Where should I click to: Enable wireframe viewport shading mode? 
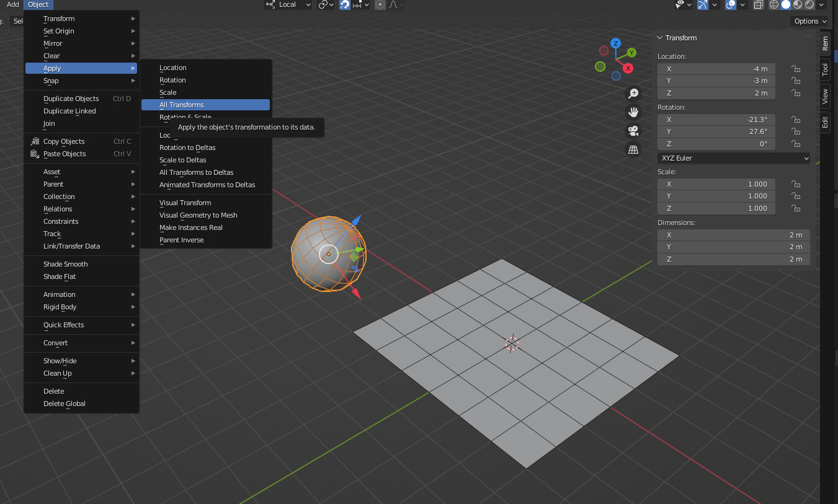pyautogui.click(x=773, y=5)
